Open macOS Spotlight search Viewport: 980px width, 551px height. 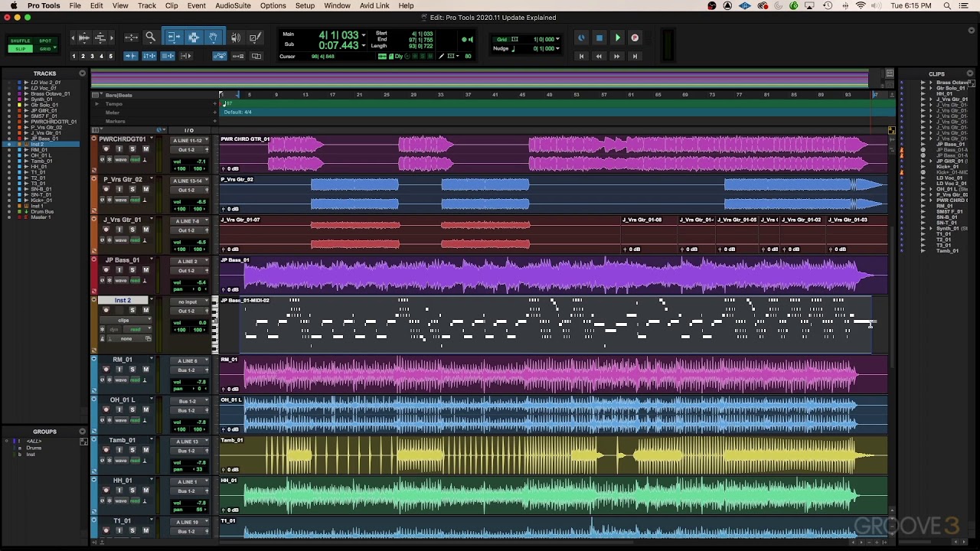(x=947, y=5)
